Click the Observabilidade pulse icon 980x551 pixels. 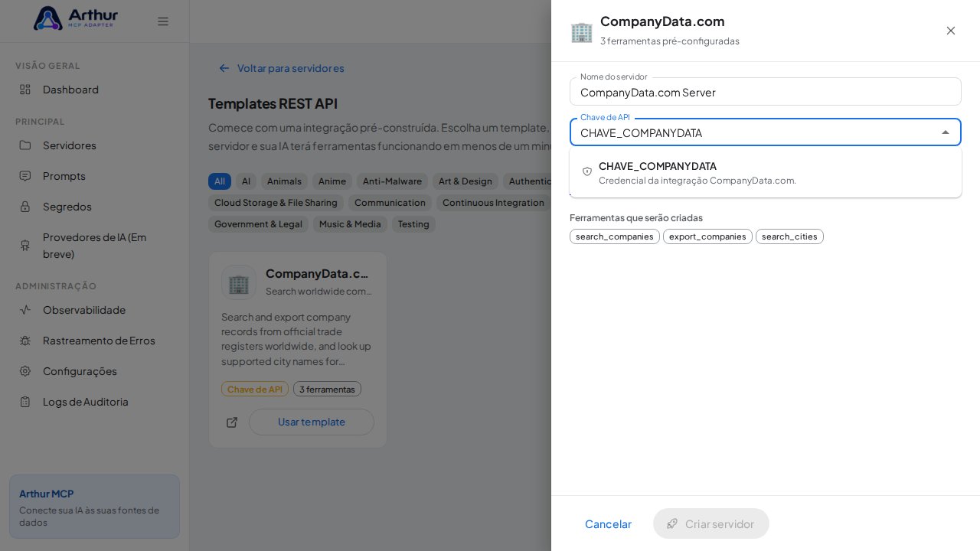[x=25, y=310]
